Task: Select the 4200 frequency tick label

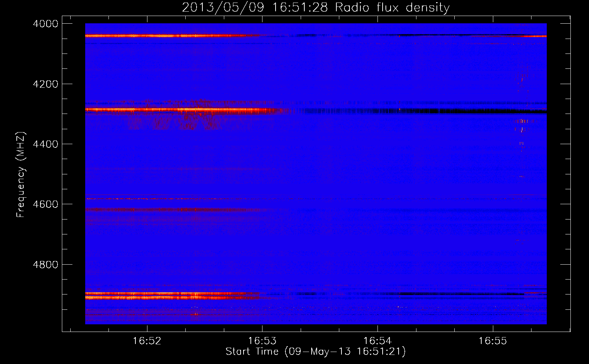Action: coord(46,84)
